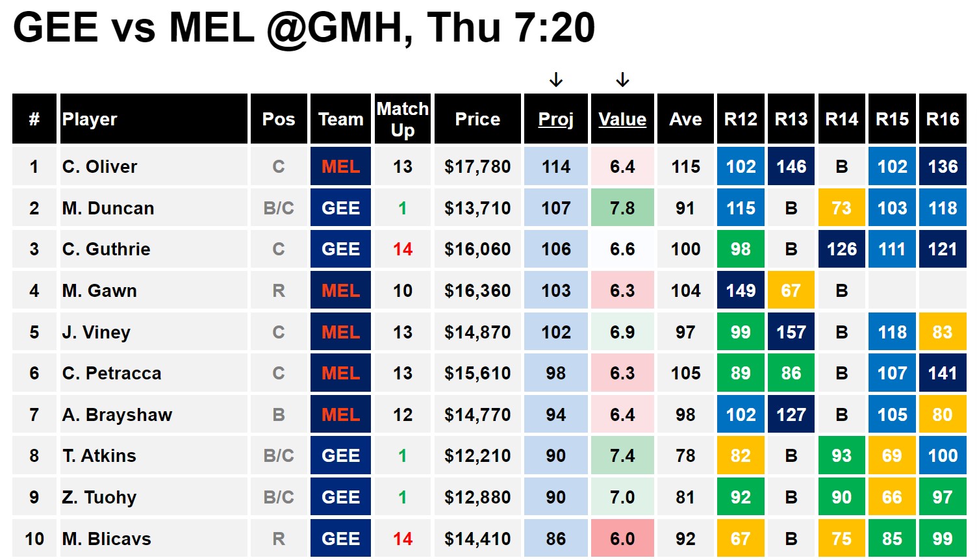Sort by the Value column header
The height and width of the screenshot is (560, 977).
click(x=622, y=119)
